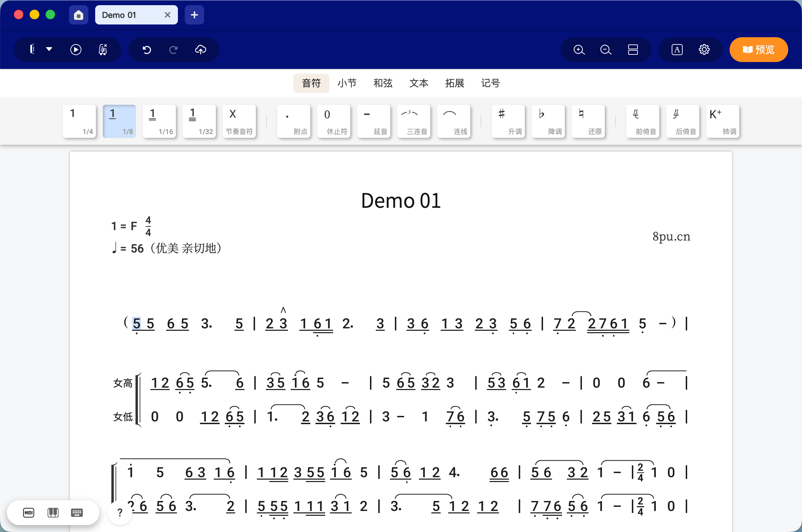
Task: Apply 还原 natural accidental
Action: (588, 121)
